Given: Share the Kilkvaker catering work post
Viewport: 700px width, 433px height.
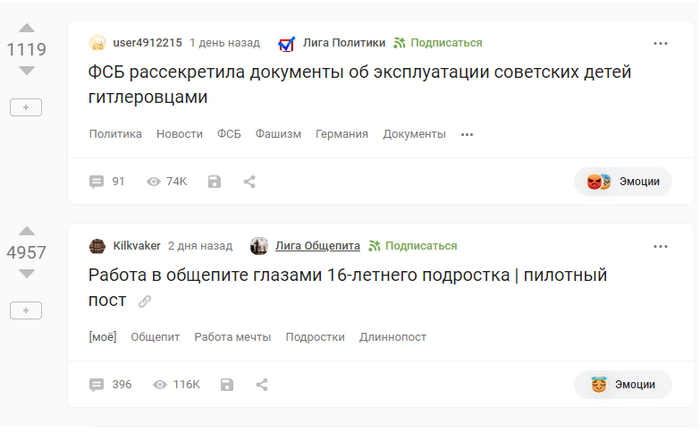Looking at the screenshot, I should pos(262,384).
